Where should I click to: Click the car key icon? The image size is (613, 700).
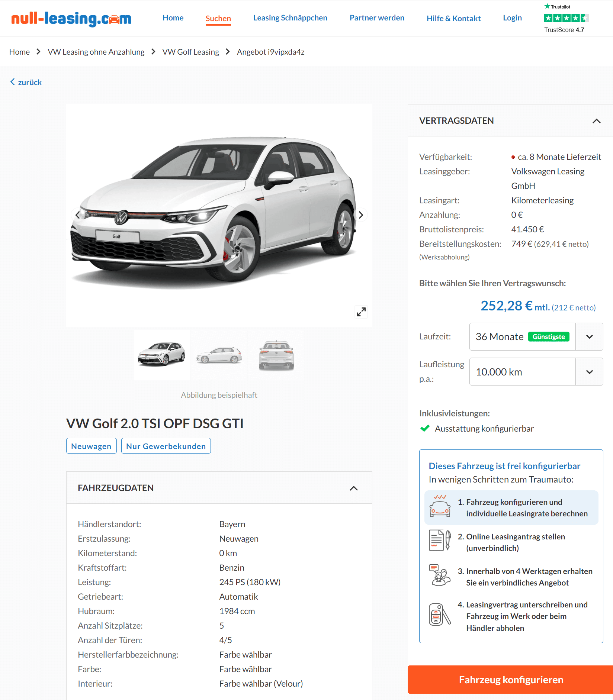tap(440, 614)
